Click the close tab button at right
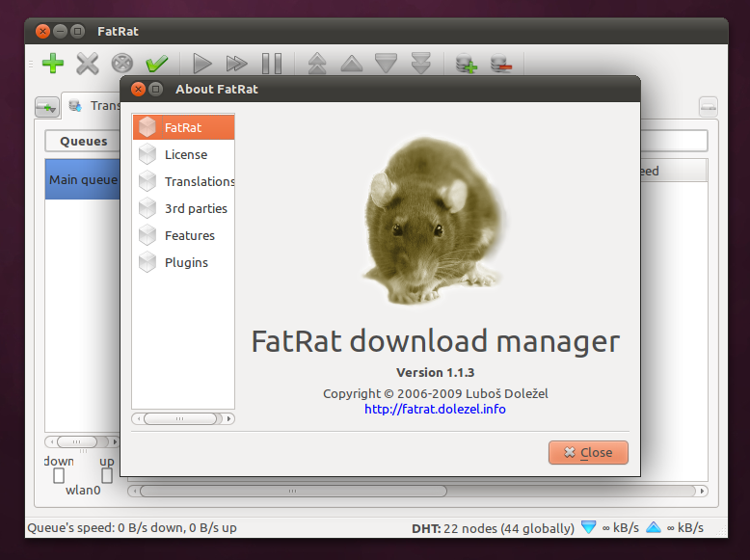The width and height of the screenshot is (750, 560). [709, 107]
